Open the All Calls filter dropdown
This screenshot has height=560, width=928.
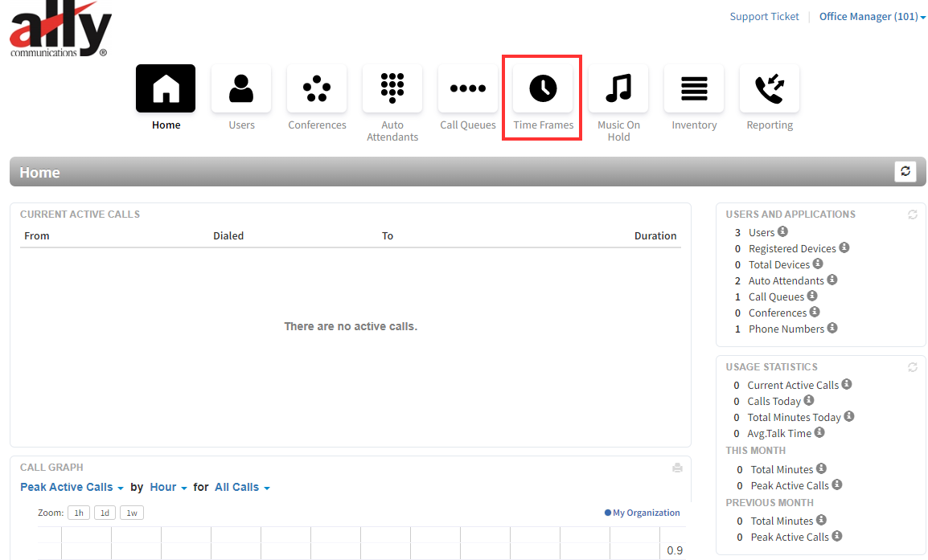242,487
